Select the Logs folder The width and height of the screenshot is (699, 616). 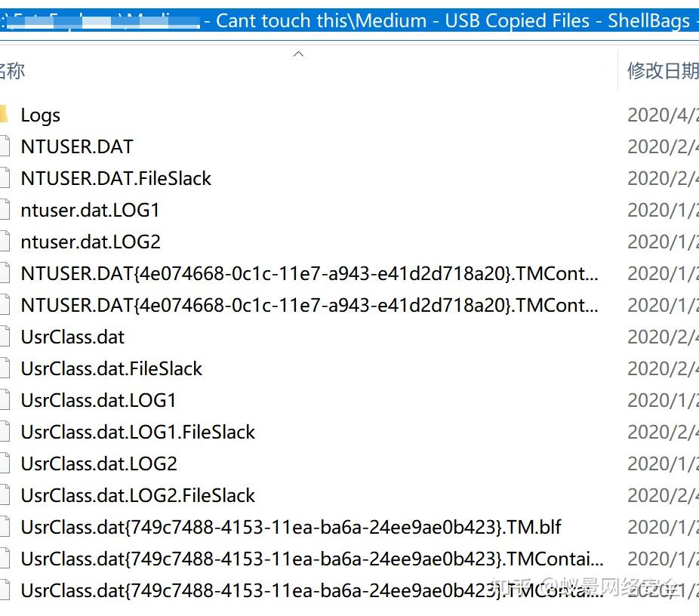coord(40,115)
